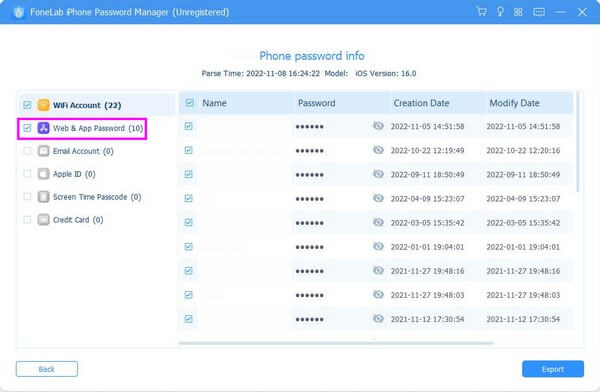The image size is (600, 392).
Task: Click the Credit Card icon
Action: pos(43,220)
